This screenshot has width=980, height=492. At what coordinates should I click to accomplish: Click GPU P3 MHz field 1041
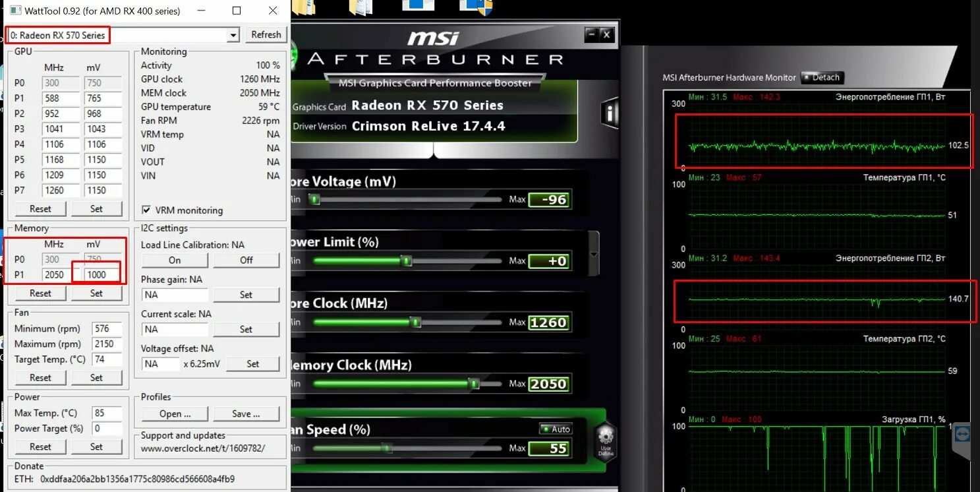tap(61, 129)
